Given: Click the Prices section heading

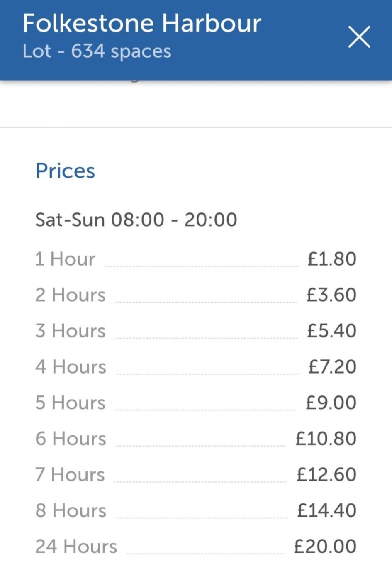Looking at the screenshot, I should pyautogui.click(x=65, y=171).
